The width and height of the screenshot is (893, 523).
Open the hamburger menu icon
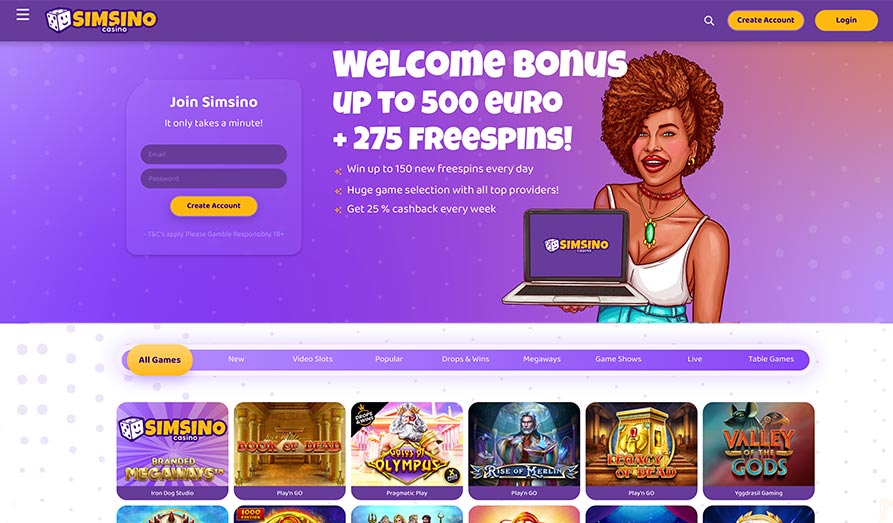pyautogui.click(x=23, y=15)
